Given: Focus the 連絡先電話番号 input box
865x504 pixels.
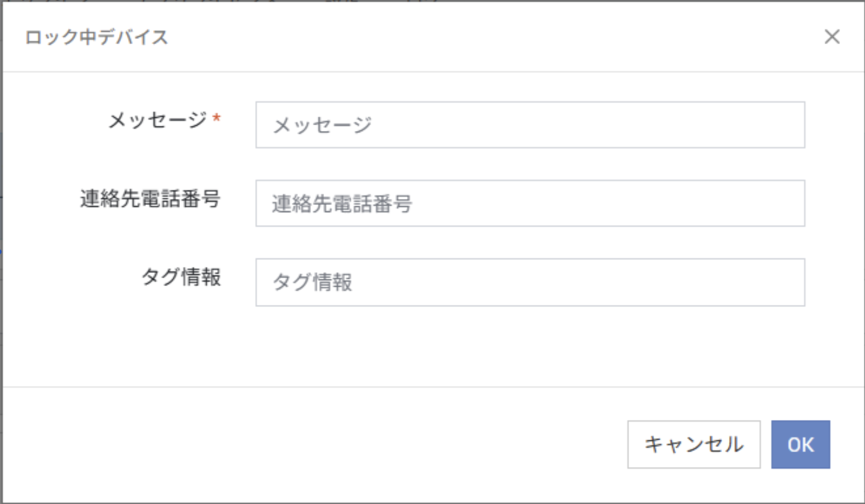Looking at the screenshot, I should [530, 204].
